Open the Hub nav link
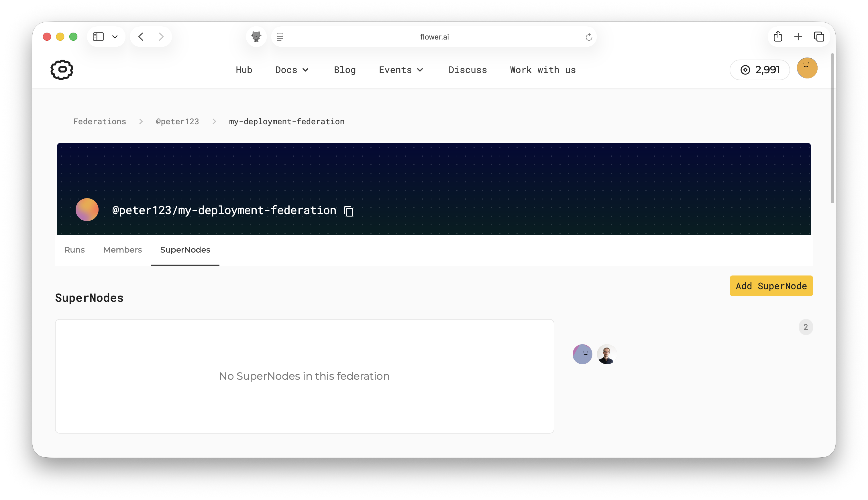This screenshot has height=500, width=868. 244,70
